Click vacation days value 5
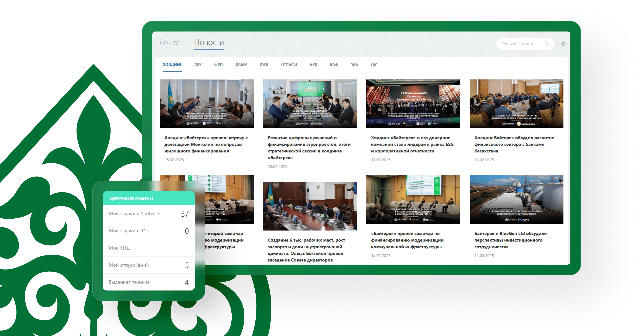This screenshot has height=336, width=644. 187,265
